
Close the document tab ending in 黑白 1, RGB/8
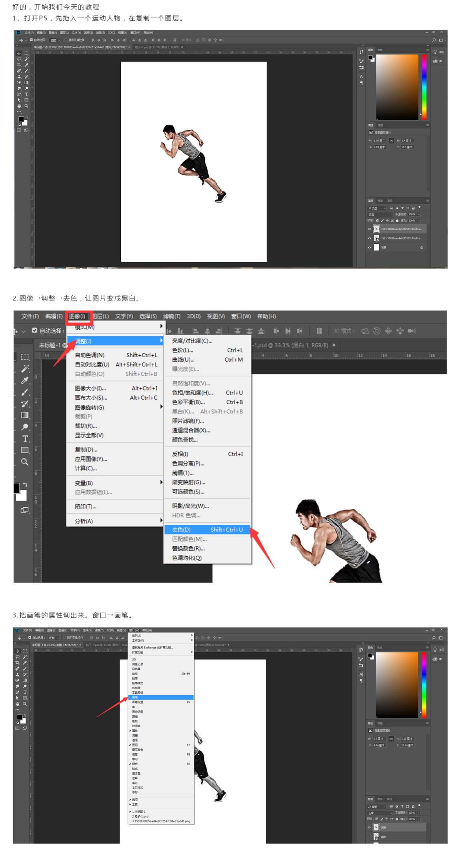click(x=334, y=345)
